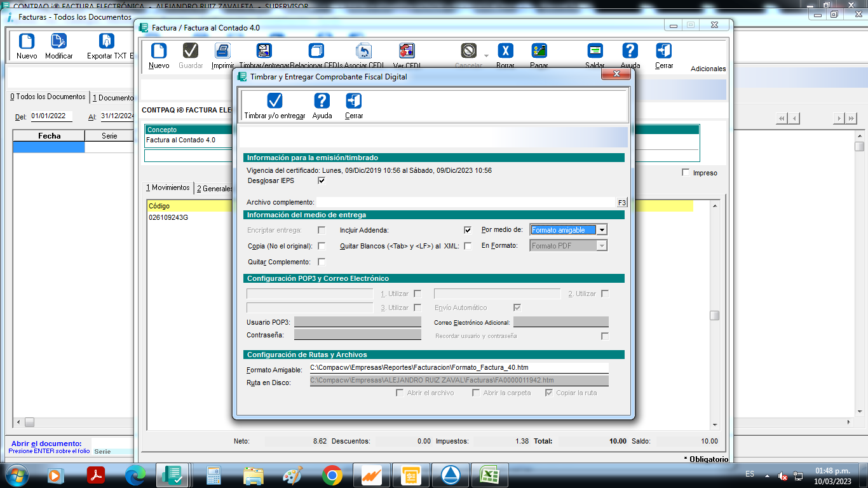This screenshot has width=868, height=488.
Task: Open Google Chrome from the taskbar
Action: point(332,475)
